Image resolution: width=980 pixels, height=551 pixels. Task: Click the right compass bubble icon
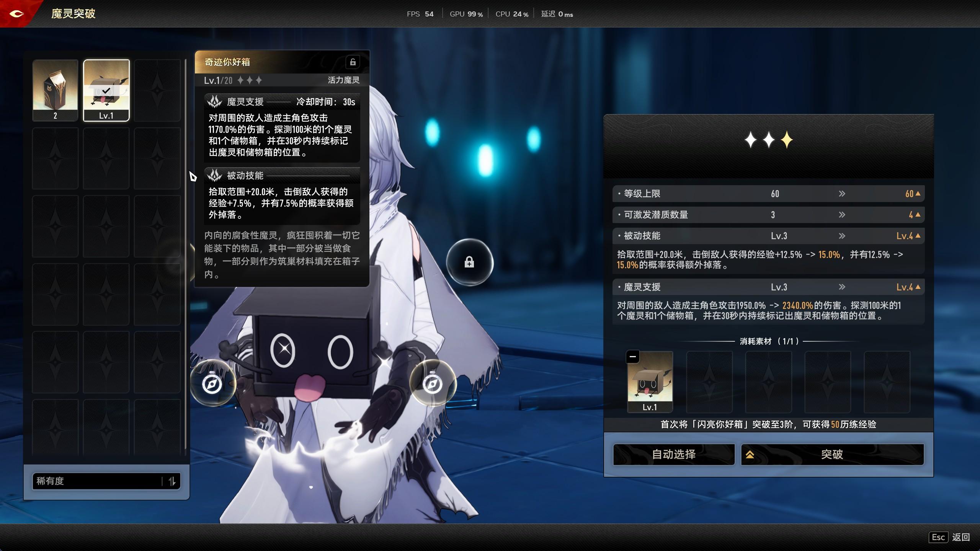433,384
